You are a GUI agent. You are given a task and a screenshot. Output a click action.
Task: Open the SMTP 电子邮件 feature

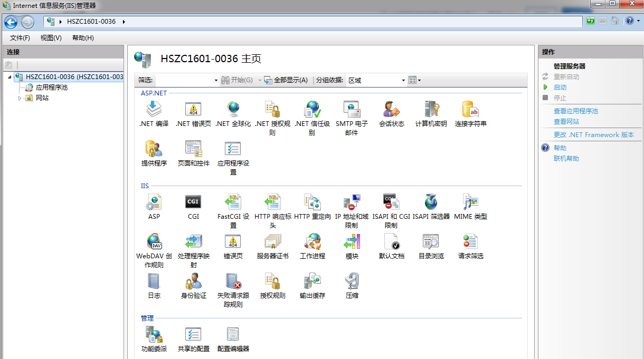click(x=352, y=119)
